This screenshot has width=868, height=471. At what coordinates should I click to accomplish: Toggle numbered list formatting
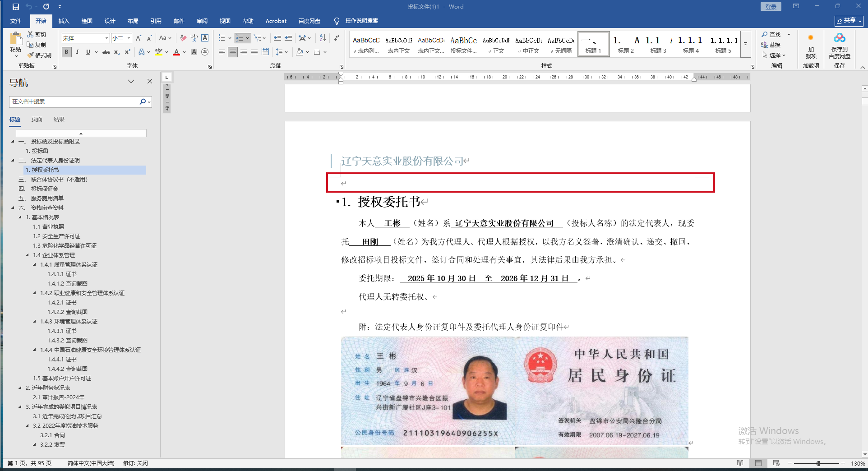pos(240,38)
